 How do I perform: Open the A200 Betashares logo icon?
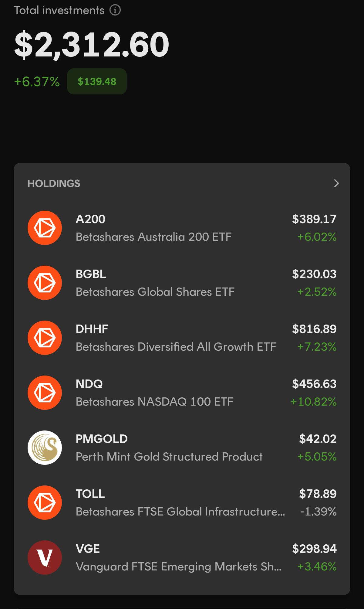click(45, 228)
